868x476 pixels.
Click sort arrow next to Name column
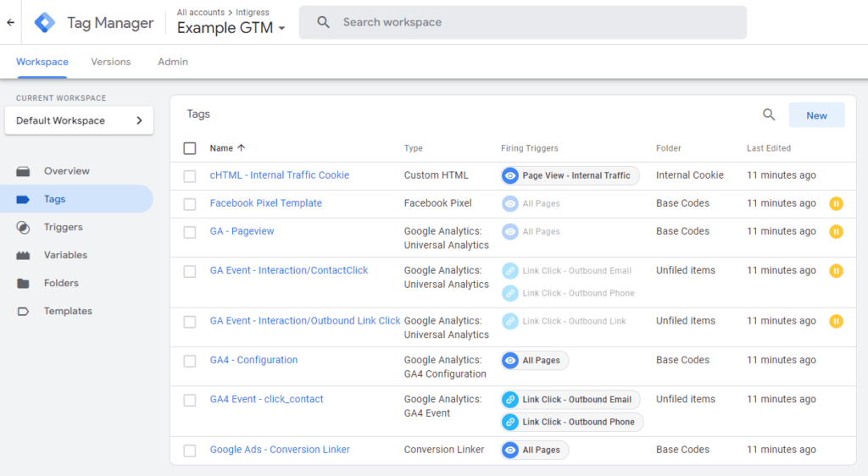click(241, 147)
